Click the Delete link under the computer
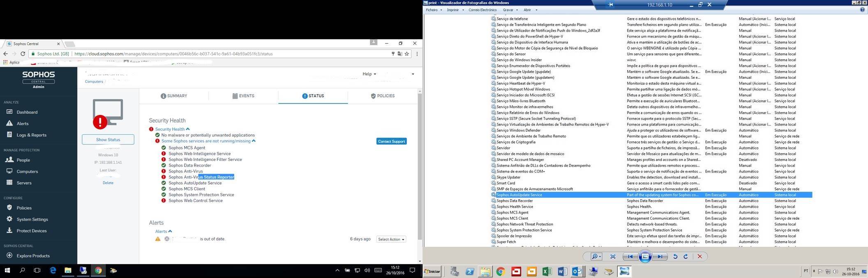Image resolution: width=868 pixels, height=278 pixels. click(x=108, y=183)
